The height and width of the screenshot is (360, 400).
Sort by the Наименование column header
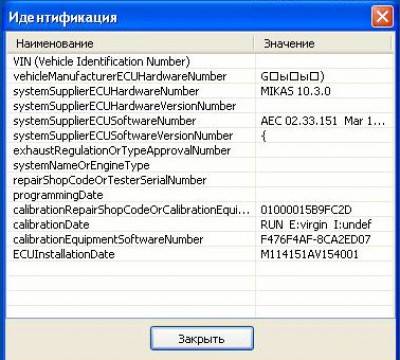coord(131,44)
